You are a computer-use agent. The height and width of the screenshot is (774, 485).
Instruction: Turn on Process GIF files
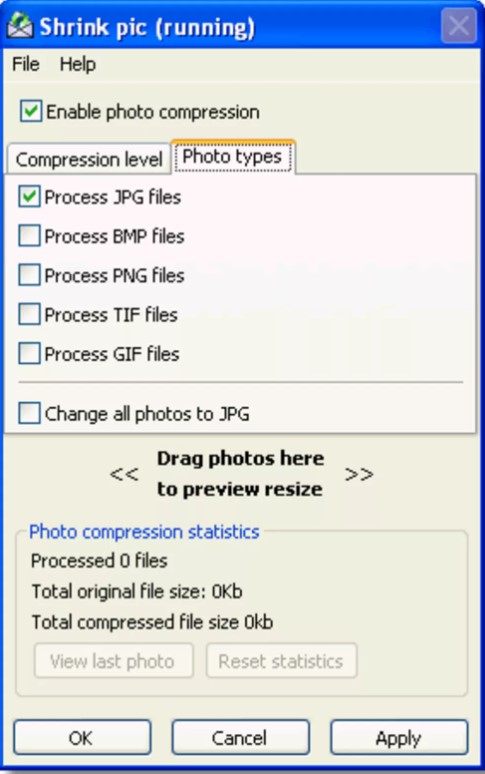click(29, 353)
